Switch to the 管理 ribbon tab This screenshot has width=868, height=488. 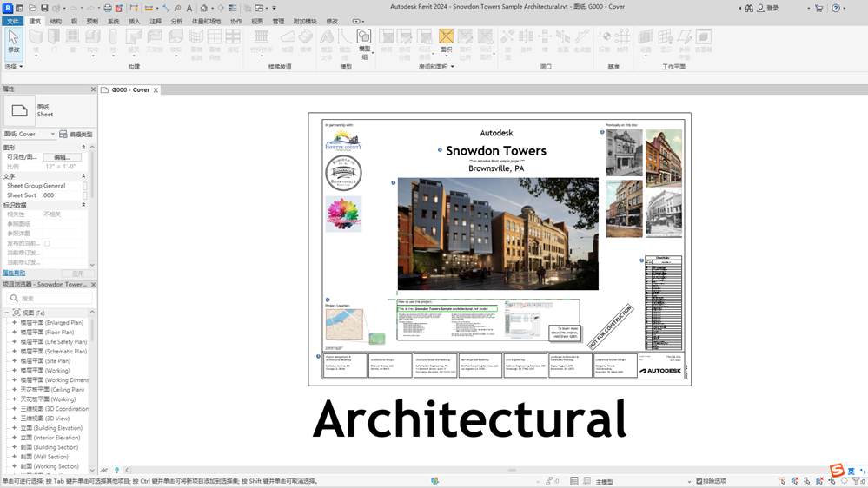click(x=278, y=21)
